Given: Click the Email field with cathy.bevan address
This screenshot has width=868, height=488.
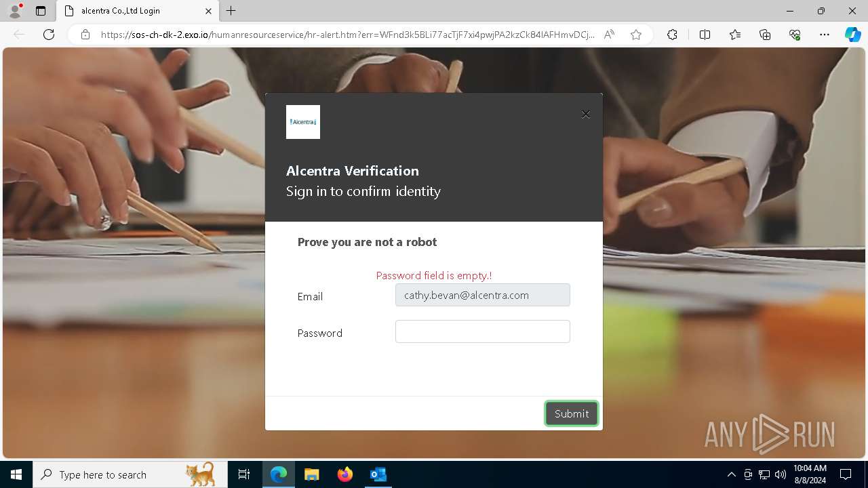Looking at the screenshot, I should point(483,295).
